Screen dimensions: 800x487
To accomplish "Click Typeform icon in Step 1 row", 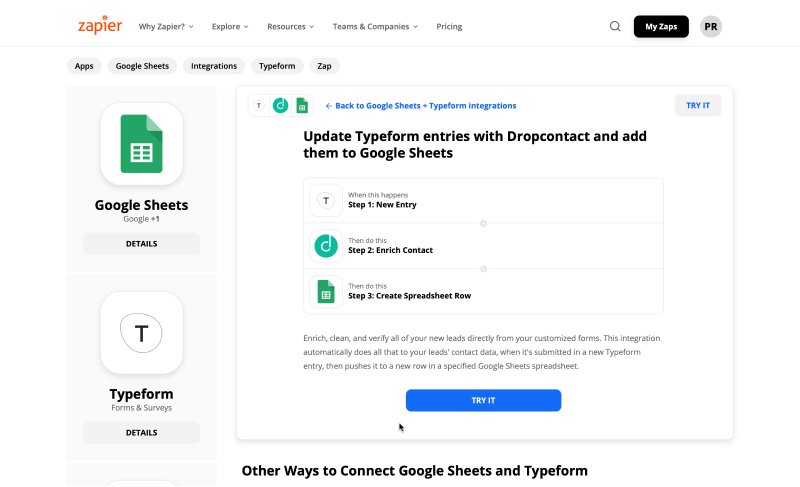I will pos(326,200).
